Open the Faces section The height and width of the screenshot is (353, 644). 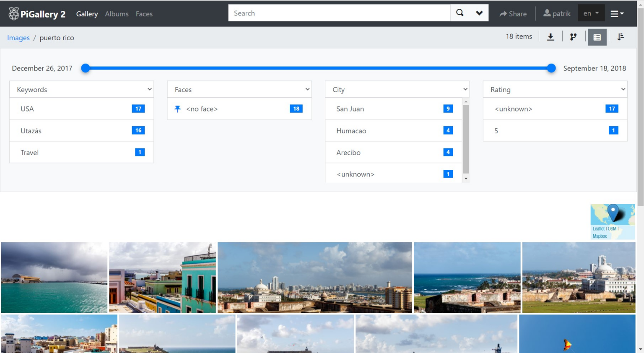[144, 14]
